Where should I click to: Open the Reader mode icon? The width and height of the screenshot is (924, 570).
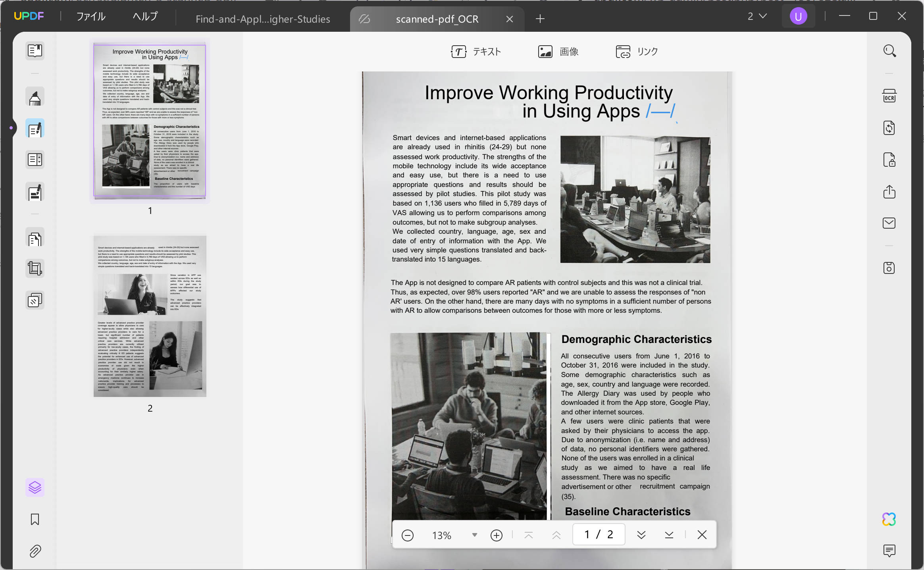[35, 51]
